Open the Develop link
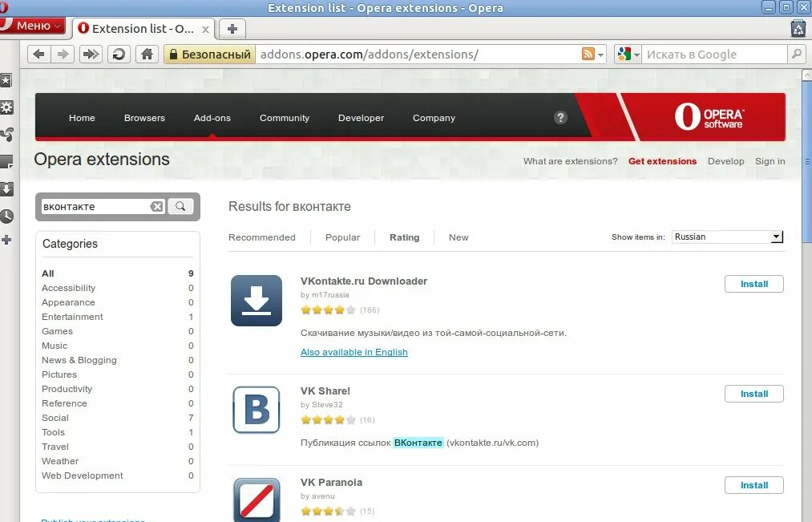Image resolution: width=812 pixels, height=522 pixels. pos(726,161)
